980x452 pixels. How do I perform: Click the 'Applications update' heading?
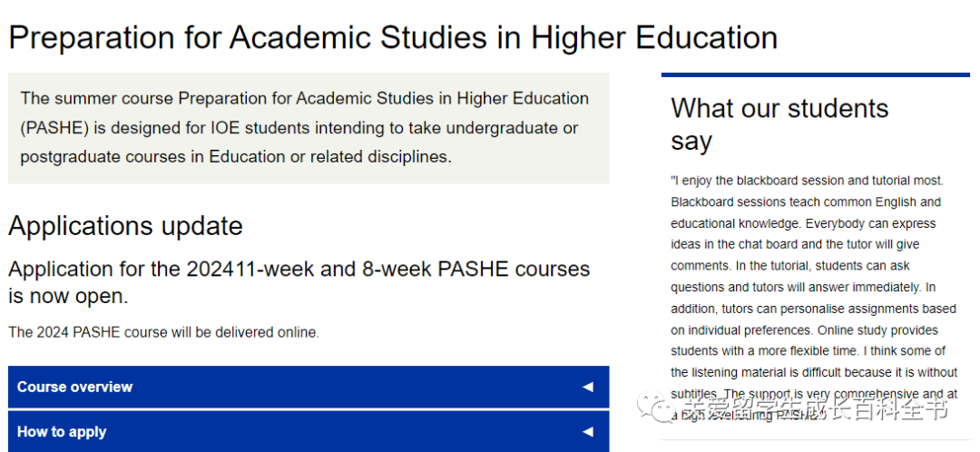[x=125, y=226]
